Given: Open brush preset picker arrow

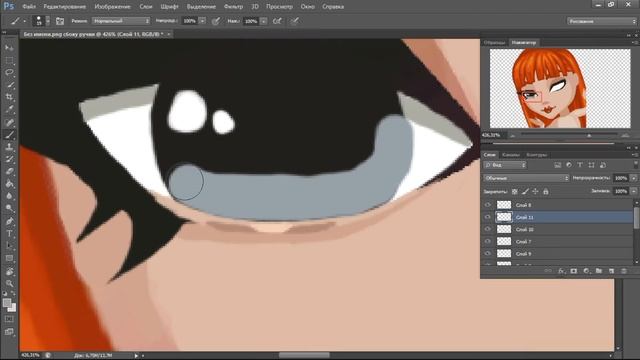Looking at the screenshot, I should coord(48,21).
